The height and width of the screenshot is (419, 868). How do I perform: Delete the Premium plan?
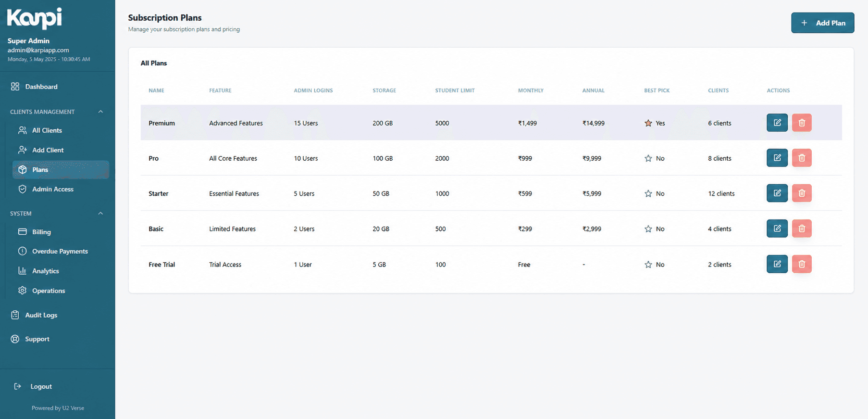click(802, 123)
